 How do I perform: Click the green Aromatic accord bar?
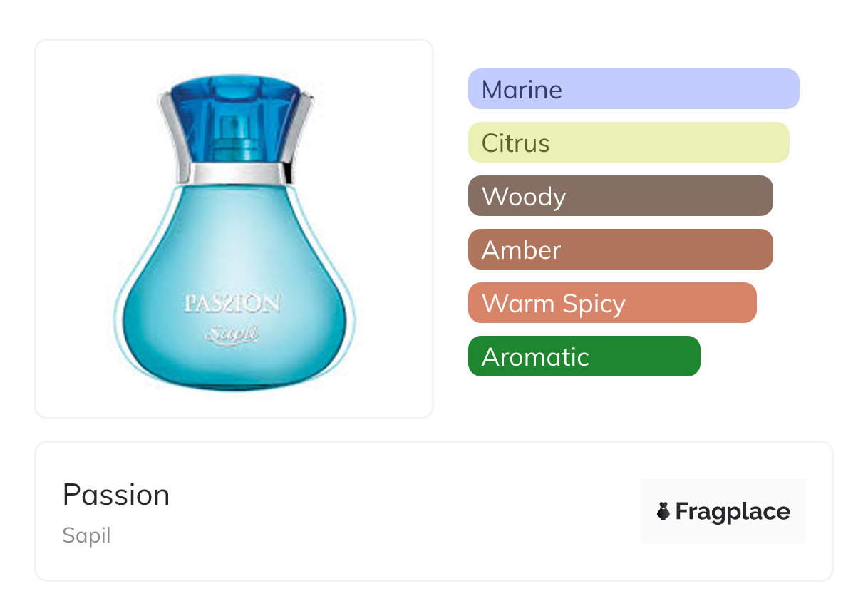click(x=584, y=356)
